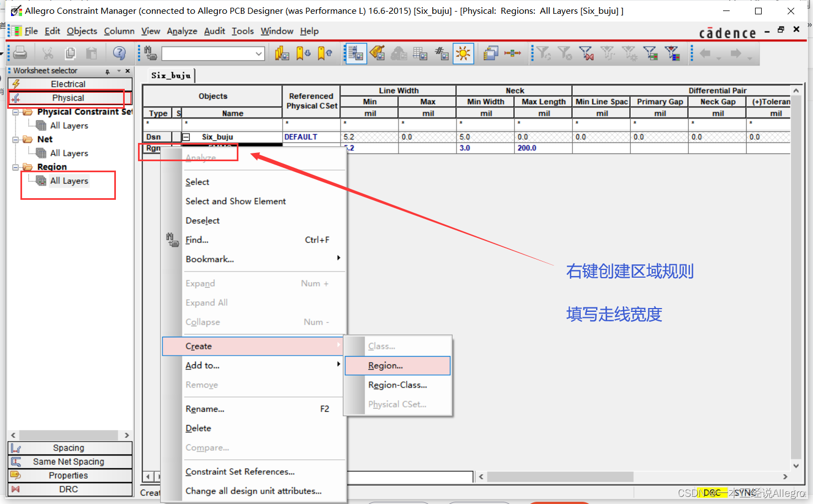
Task: Open the worksheet selector pane dropdown arrow
Action: point(119,71)
